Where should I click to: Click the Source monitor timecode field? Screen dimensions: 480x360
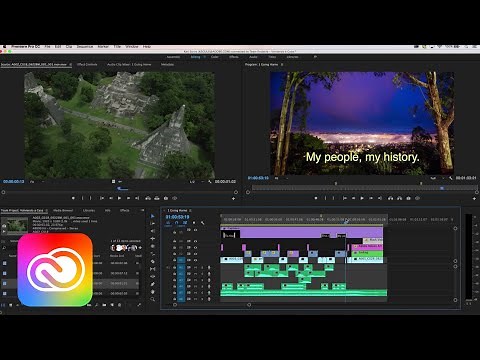(14, 182)
